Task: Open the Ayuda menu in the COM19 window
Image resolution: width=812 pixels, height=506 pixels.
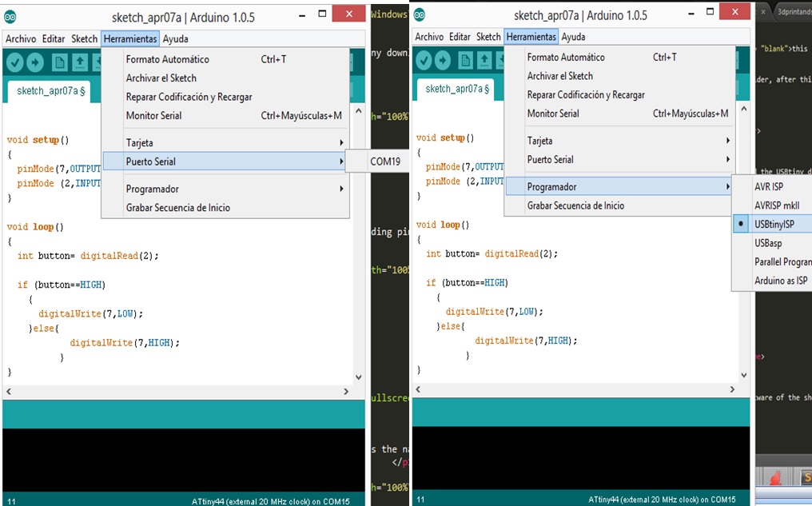Action: pyautogui.click(x=176, y=39)
